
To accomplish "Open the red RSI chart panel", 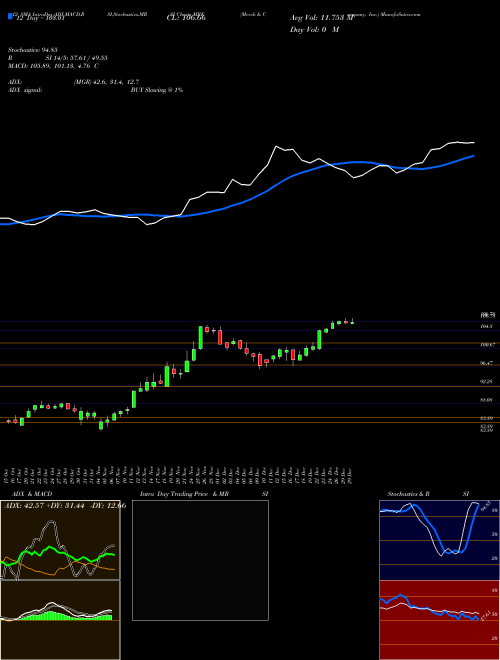I will click(439, 620).
